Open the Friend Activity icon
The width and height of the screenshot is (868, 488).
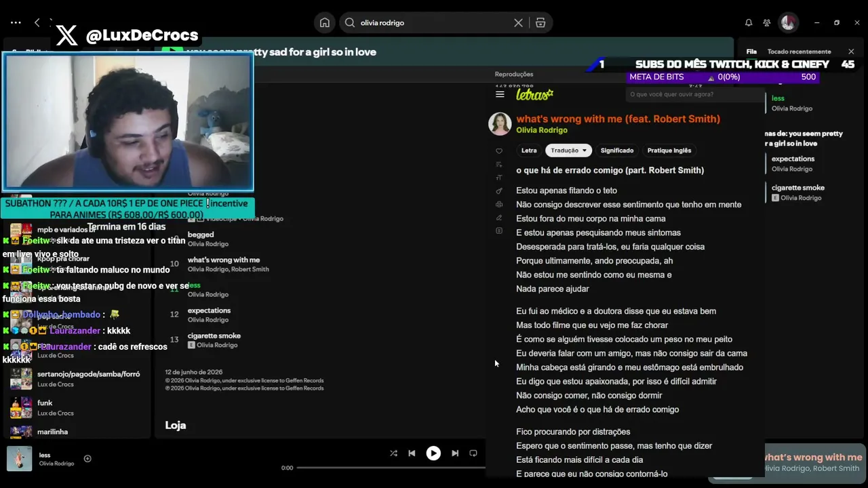[x=767, y=22]
